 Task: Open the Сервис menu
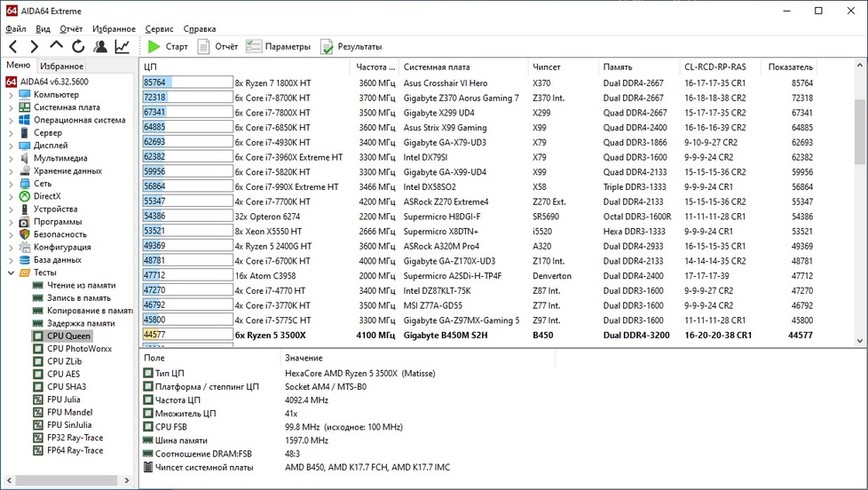pyautogui.click(x=159, y=28)
